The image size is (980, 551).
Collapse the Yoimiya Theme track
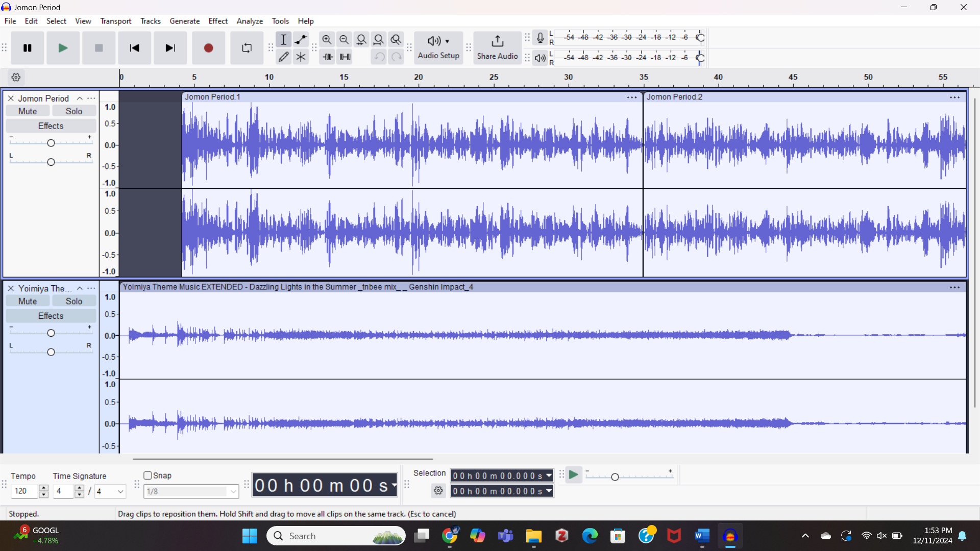pos(80,289)
